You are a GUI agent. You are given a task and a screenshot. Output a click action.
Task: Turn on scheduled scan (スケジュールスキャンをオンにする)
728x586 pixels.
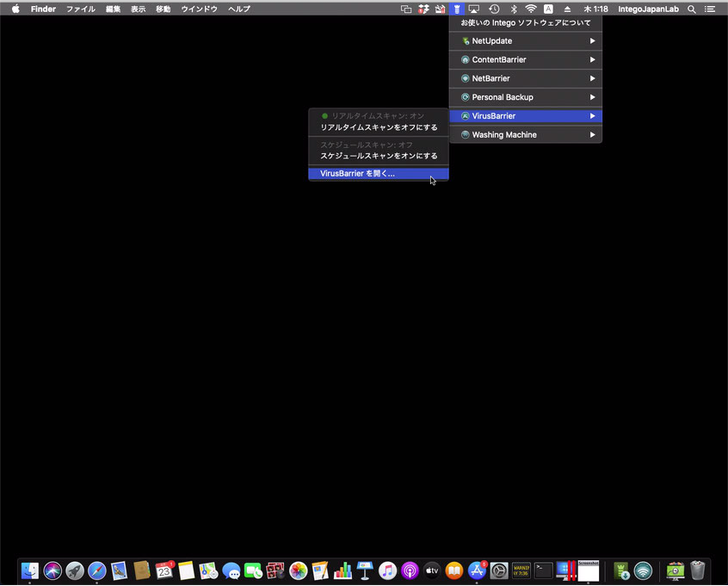point(379,156)
